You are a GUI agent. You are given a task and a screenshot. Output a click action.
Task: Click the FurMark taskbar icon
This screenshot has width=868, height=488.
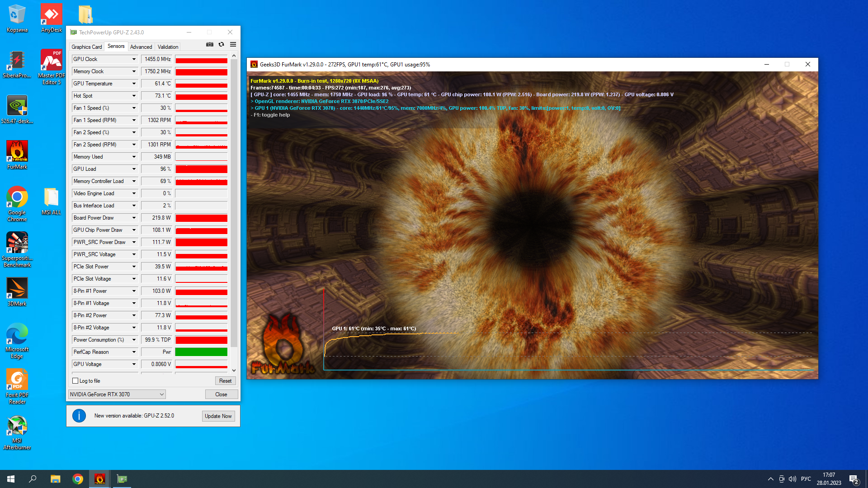click(99, 479)
